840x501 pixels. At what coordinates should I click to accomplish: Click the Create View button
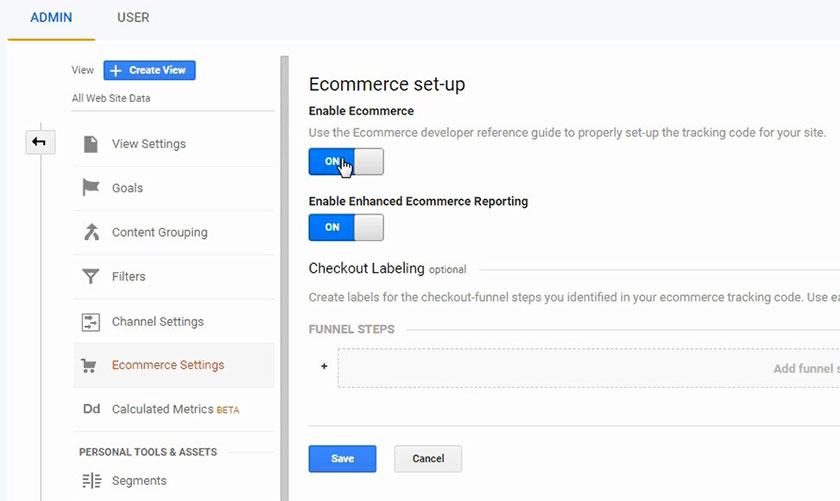click(150, 70)
